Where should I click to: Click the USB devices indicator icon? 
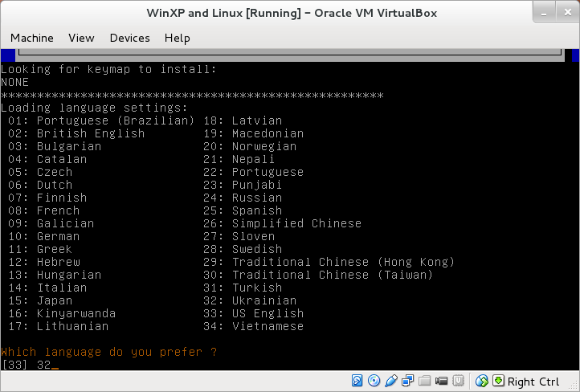[x=391, y=381]
